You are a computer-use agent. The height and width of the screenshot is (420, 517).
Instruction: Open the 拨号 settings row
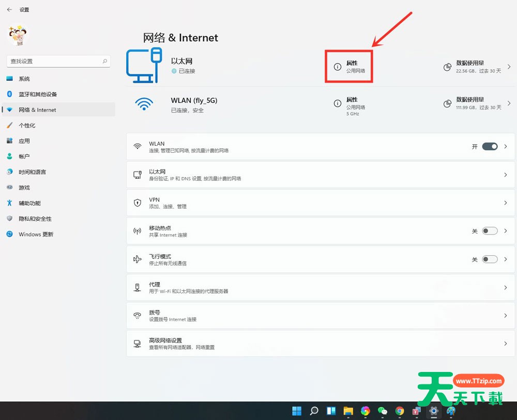pyautogui.click(x=321, y=316)
